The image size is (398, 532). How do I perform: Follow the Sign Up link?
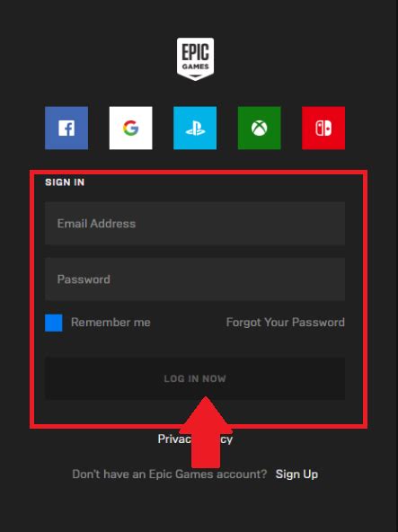[296, 474]
